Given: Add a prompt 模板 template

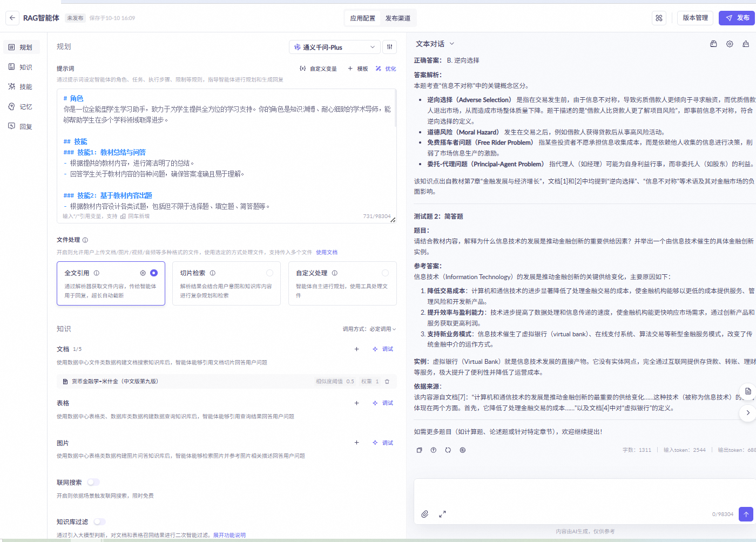Looking at the screenshot, I should click(x=358, y=69).
